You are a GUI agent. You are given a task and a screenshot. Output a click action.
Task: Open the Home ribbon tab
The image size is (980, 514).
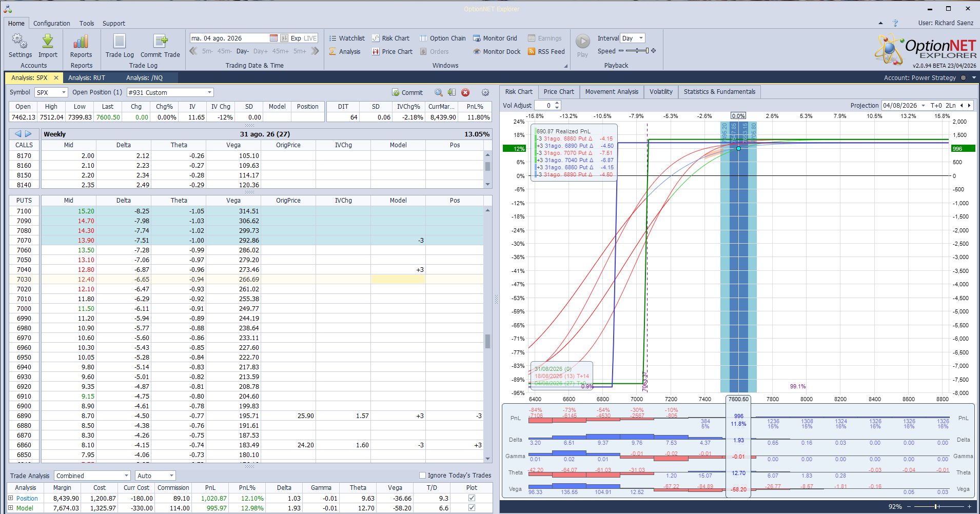click(x=16, y=23)
